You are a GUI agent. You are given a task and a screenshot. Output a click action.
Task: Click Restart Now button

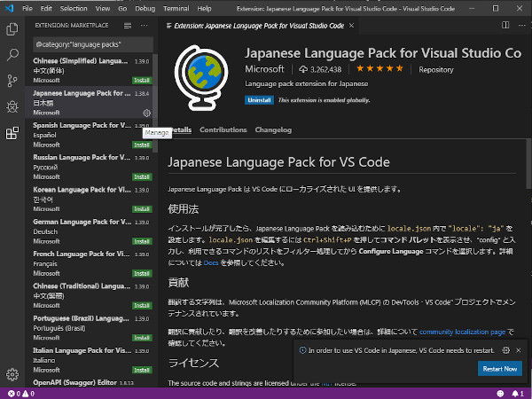click(x=500, y=369)
